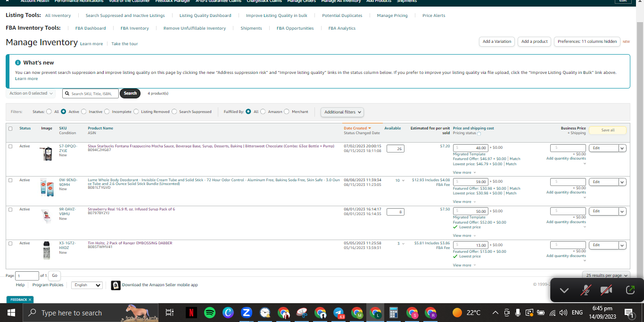Open Remove Unfulfillable Inventory

click(x=195, y=28)
